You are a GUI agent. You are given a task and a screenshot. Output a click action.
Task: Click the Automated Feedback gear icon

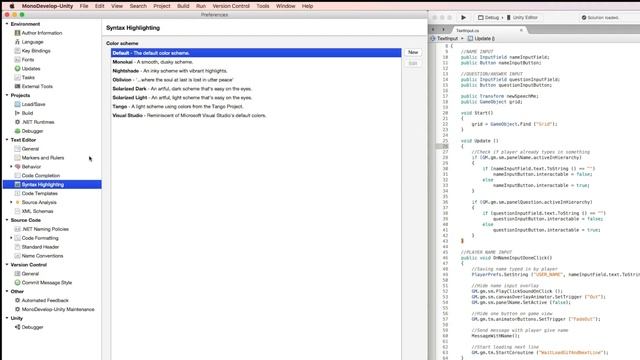17,300
